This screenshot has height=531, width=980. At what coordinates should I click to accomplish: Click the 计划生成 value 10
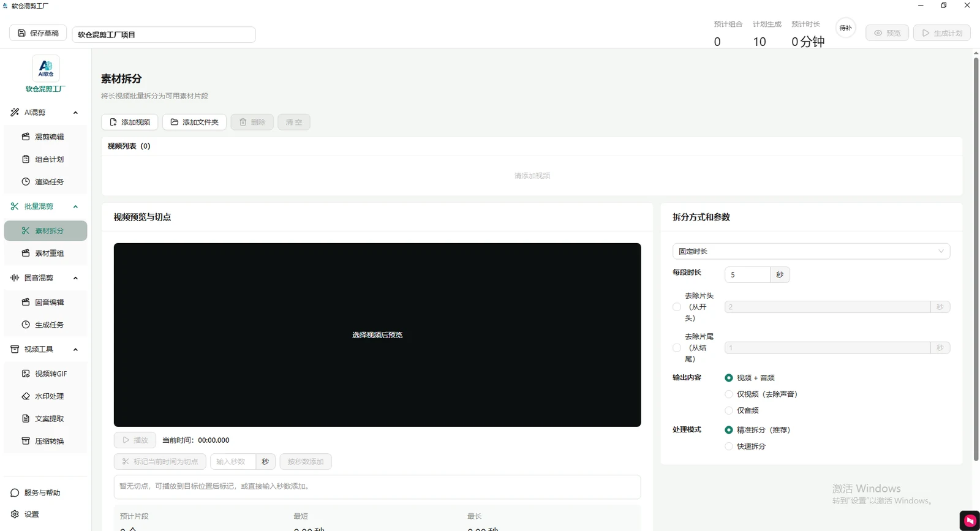759,42
